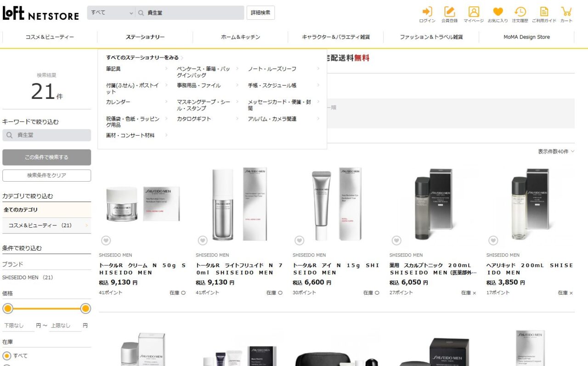
Task: Click the 下限なし minimum price field
Action: click(18, 326)
